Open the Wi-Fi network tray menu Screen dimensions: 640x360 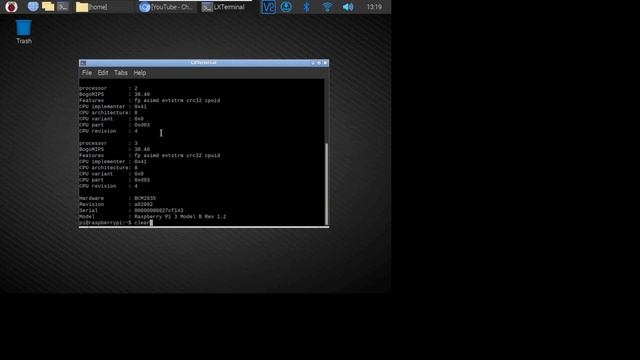(x=327, y=7)
